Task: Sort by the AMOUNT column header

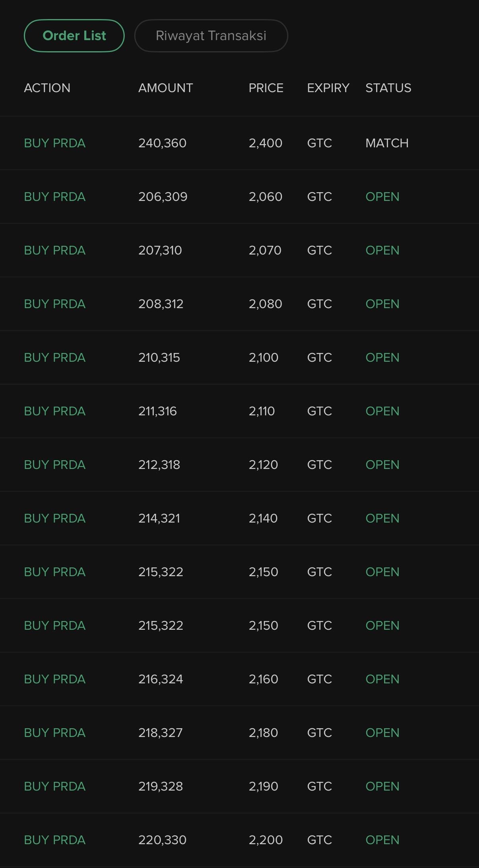Action: (166, 88)
